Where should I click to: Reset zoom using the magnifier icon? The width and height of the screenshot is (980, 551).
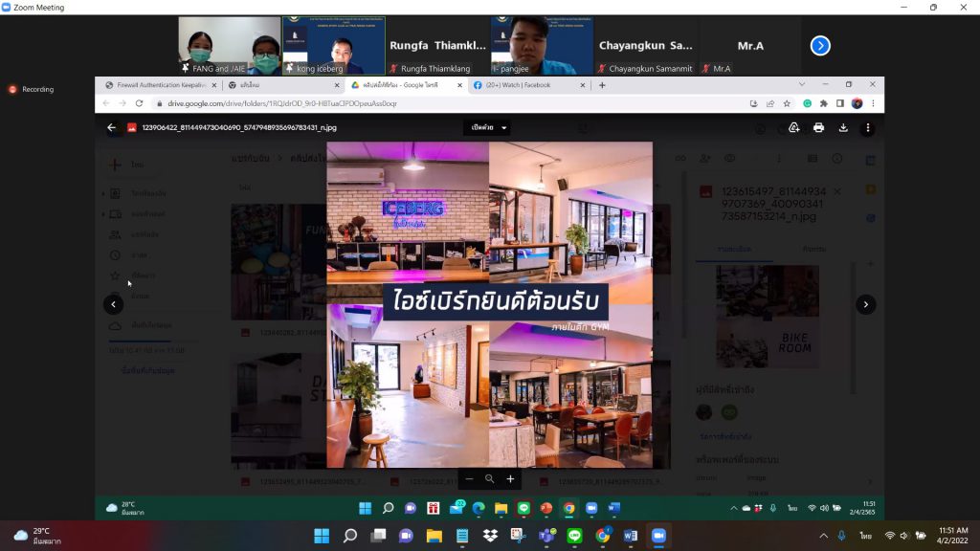pyautogui.click(x=489, y=479)
